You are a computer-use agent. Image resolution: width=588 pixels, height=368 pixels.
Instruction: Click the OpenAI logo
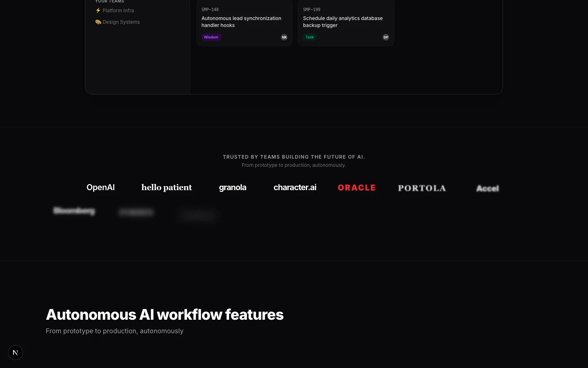tap(100, 187)
